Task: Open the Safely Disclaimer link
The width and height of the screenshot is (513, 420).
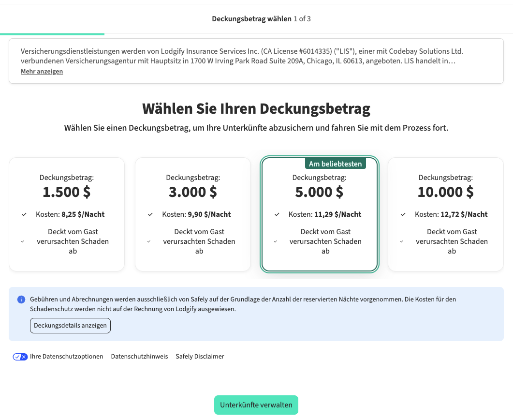Action: pyautogui.click(x=200, y=357)
